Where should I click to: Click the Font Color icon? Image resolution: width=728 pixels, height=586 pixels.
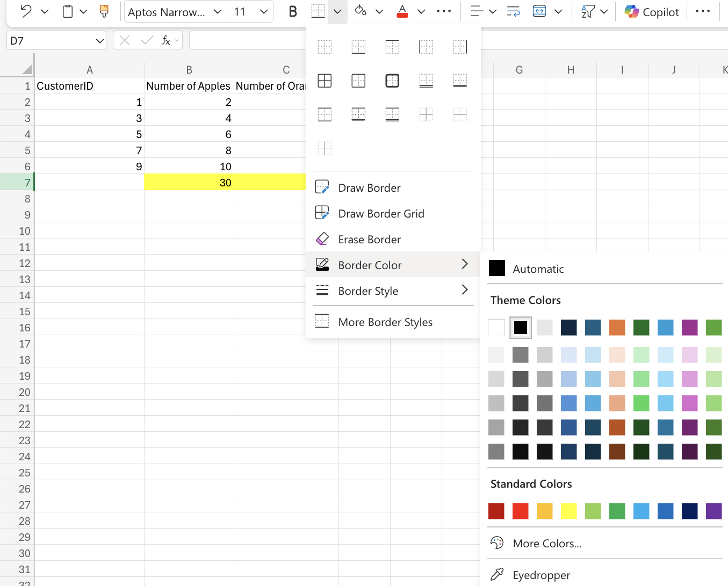pyautogui.click(x=402, y=11)
